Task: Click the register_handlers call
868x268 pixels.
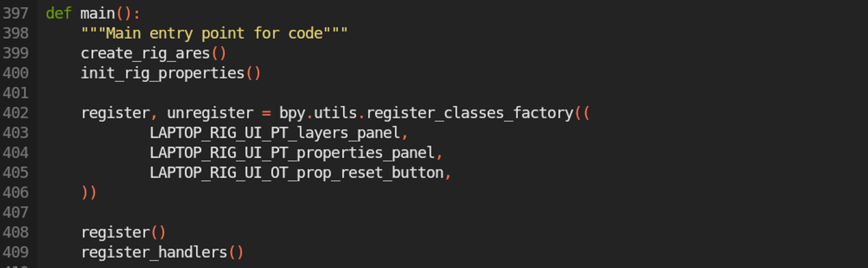Action: coord(154,252)
